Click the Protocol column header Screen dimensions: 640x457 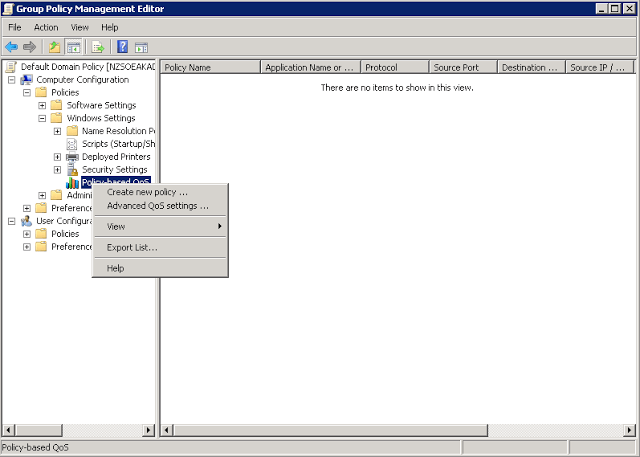click(393, 68)
